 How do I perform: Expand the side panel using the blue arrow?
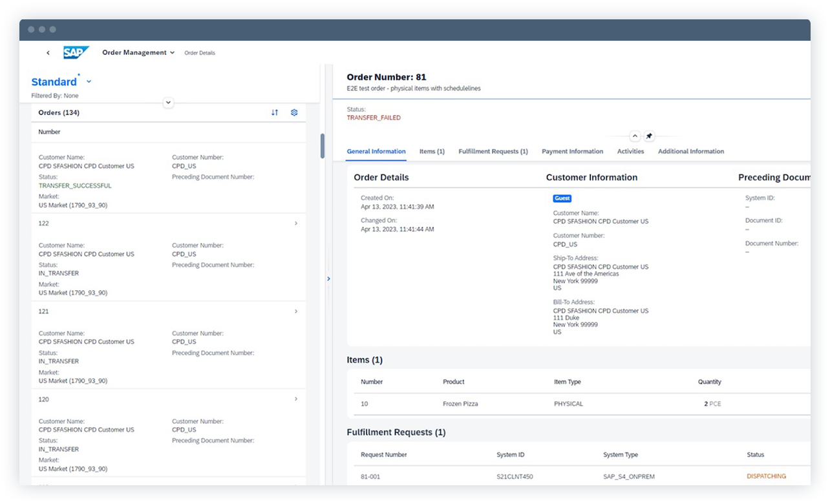coord(329,278)
